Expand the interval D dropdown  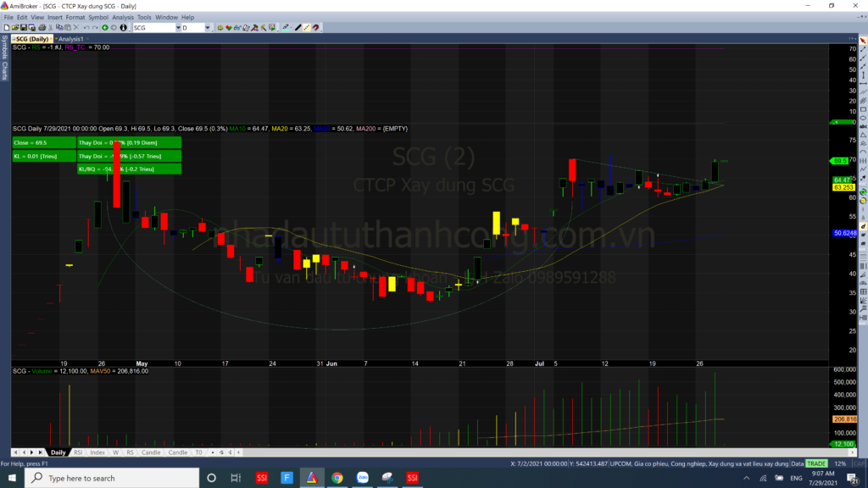tap(209, 28)
